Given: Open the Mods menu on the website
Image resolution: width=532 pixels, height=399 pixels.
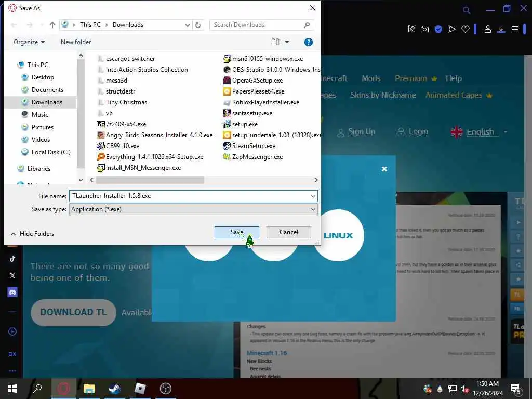Looking at the screenshot, I should (x=371, y=78).
